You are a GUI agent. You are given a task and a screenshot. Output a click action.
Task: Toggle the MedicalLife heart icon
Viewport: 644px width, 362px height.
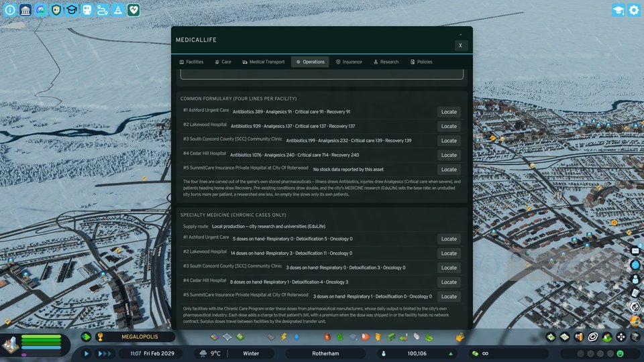click(x=133, y=10)
